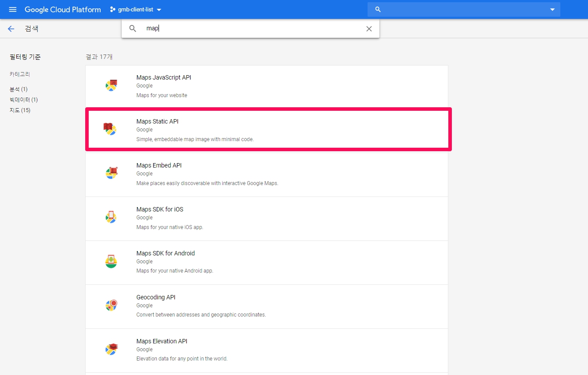This screenshot has height=375, width=588.
Task: Click the Maps SDK for Android icon
Action: 111,261
